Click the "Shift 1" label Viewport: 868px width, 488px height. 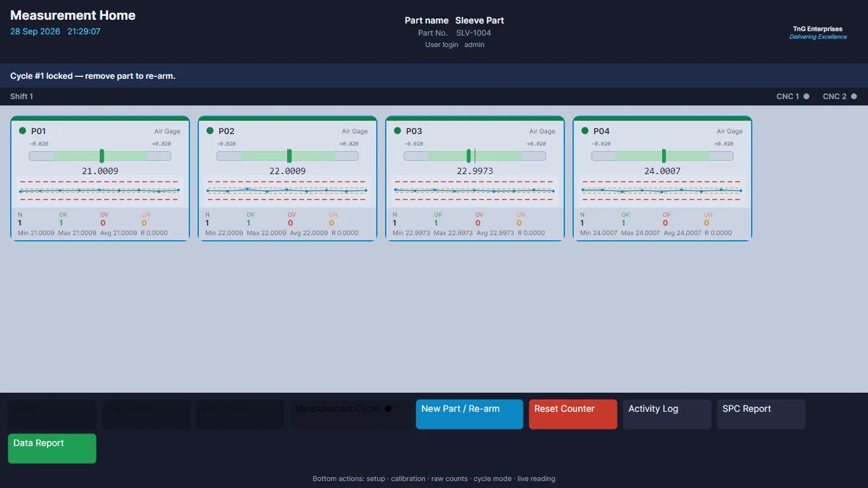(22, 97)
